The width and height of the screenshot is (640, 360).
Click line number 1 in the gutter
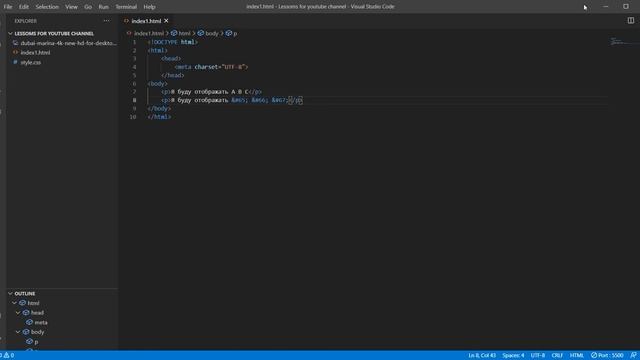click(x=134, y=42)
